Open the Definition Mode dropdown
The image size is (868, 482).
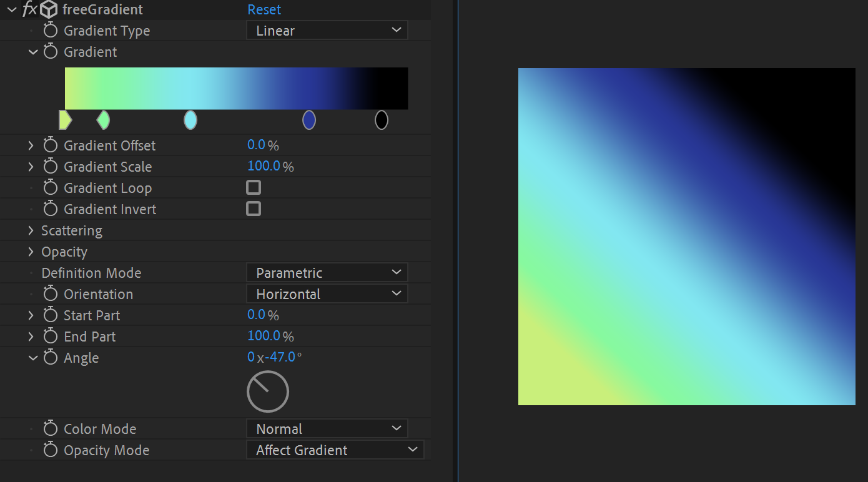point(327,273)
